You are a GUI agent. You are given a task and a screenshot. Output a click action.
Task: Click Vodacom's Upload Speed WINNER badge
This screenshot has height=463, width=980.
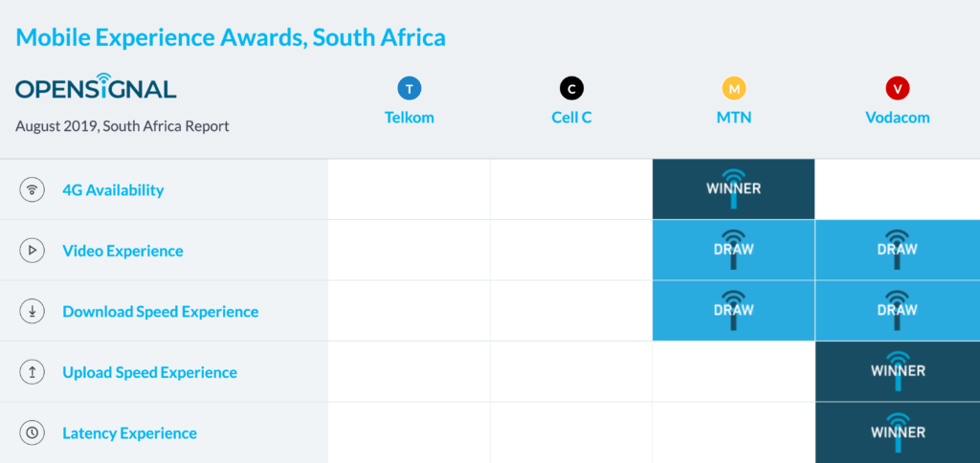pos(897,371)
